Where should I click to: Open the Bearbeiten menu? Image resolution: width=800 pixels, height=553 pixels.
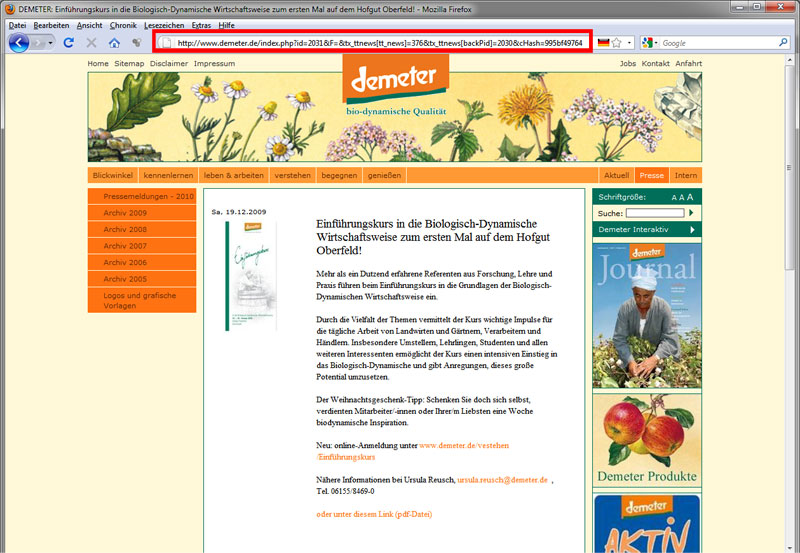tap(51, 25)
